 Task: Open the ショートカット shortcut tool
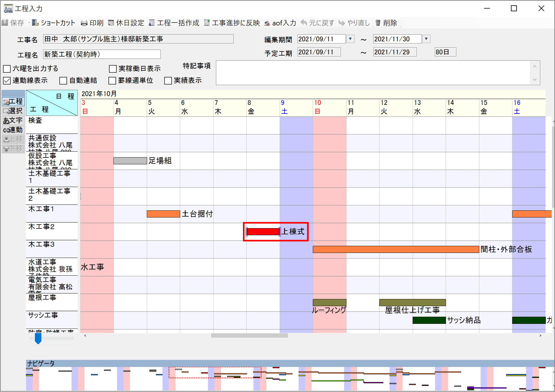[35, 23]
